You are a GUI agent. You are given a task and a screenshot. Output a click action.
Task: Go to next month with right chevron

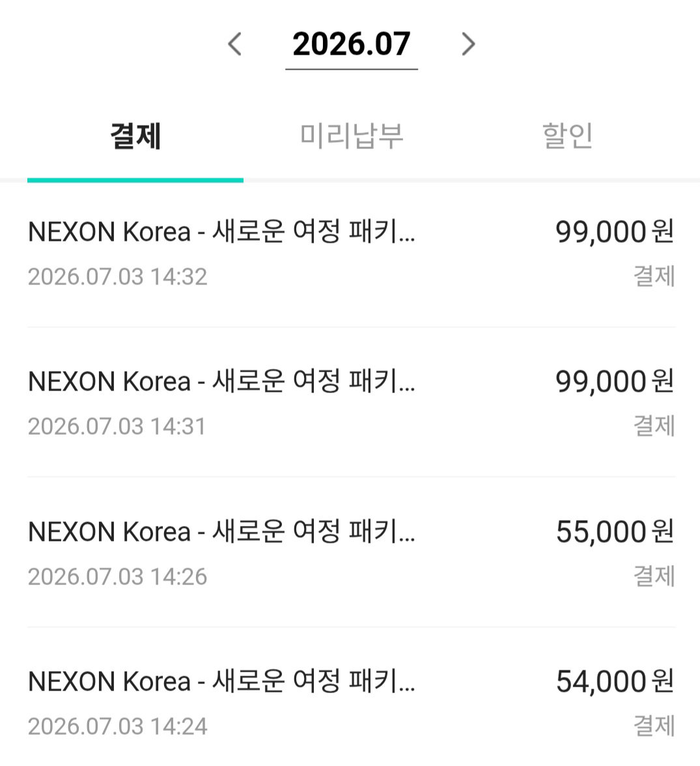(468, 44)
